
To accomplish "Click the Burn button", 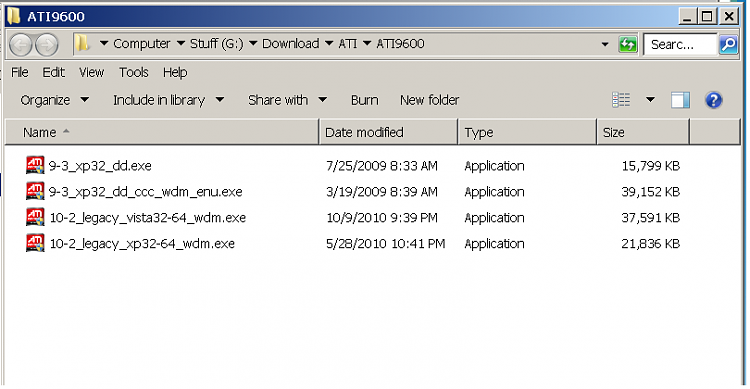I will coord(364,100).
